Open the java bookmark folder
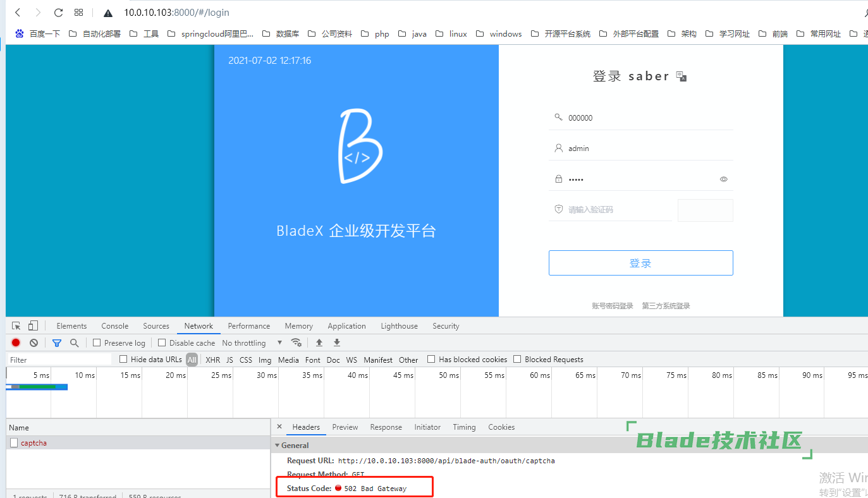The width and height of the screenshot is (868, 498). [x=412, y=34]
